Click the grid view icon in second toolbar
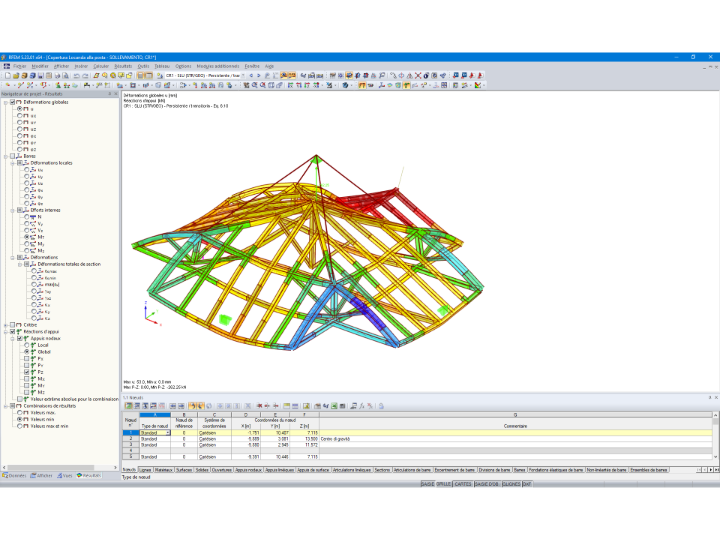Screen dimensions: 720x540 coord(444,85)
